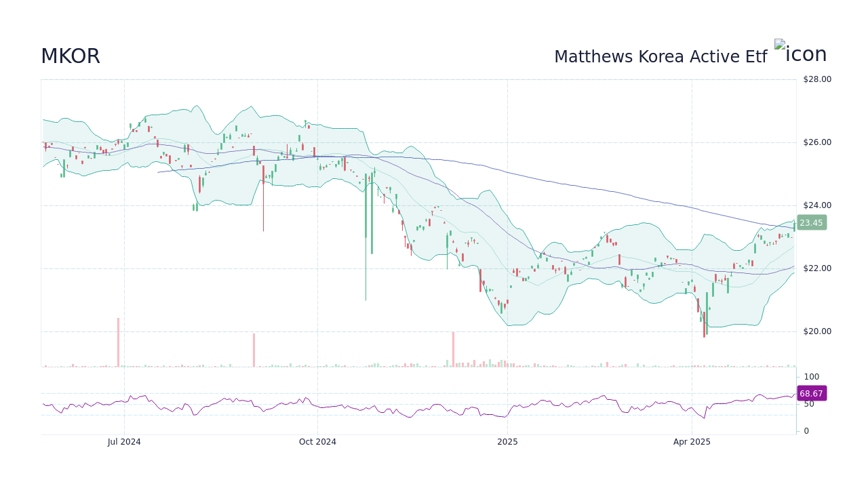Click the $20.00 price axis label
868x488 pixels.
[817, 331]
